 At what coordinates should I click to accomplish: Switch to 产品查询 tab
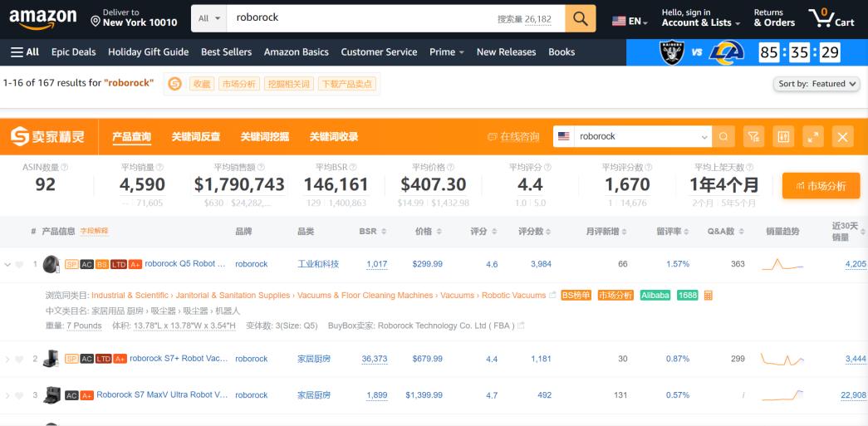coord(131,137)
